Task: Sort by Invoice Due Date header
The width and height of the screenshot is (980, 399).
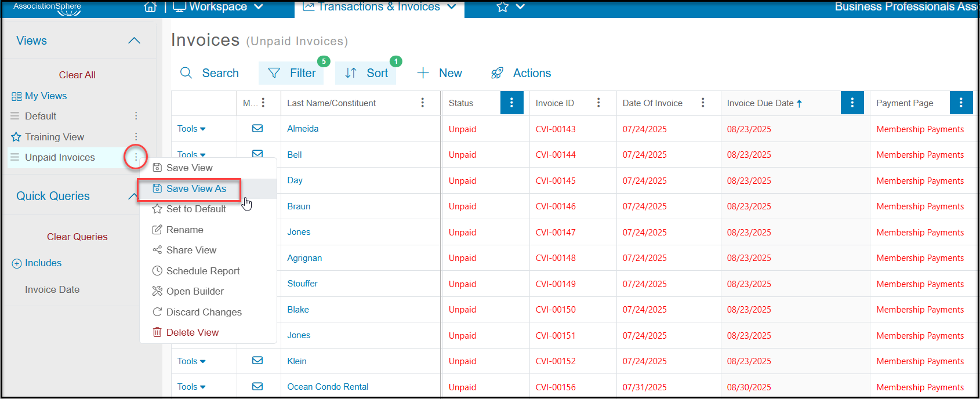Action: pyautogui.click(x=764, y=103)
